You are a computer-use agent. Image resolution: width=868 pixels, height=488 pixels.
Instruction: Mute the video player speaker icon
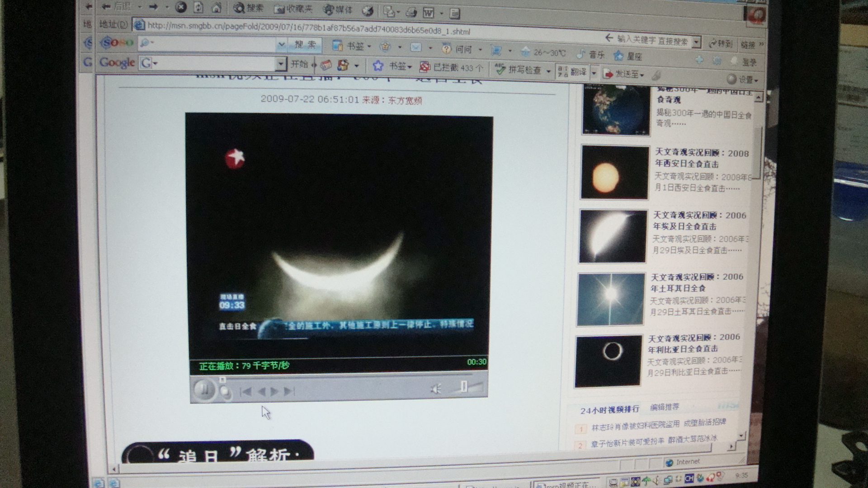435,389
